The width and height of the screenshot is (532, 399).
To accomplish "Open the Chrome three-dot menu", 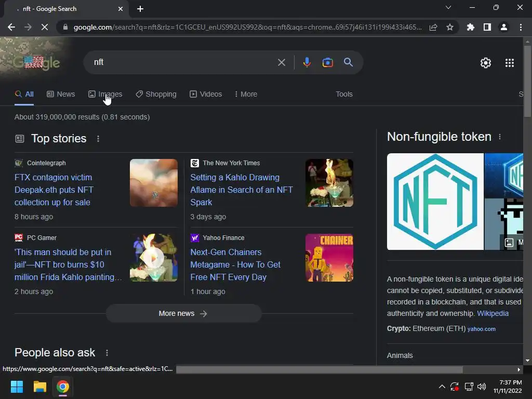I will coord(521,27).
